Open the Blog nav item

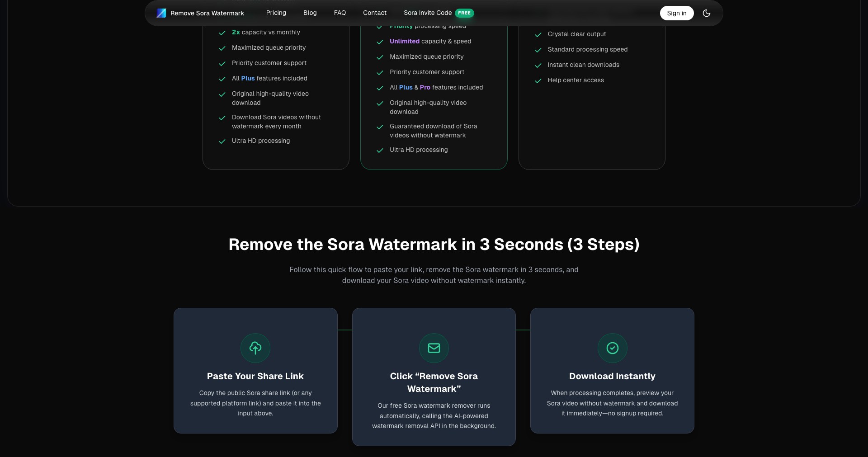tap(310, 13)
